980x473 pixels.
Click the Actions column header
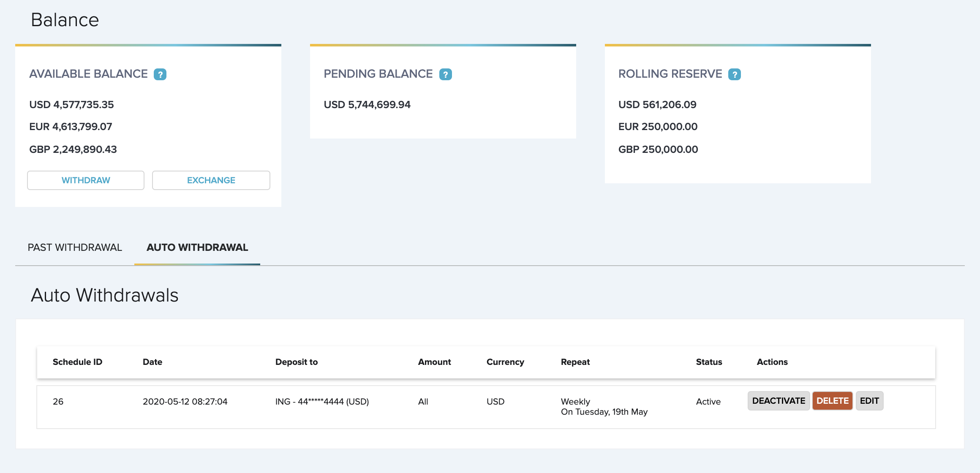(772, 362)
